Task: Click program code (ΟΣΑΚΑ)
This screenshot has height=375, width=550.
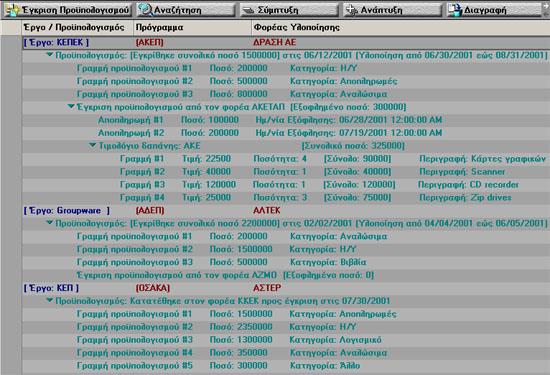Action: tap(153, 288)
